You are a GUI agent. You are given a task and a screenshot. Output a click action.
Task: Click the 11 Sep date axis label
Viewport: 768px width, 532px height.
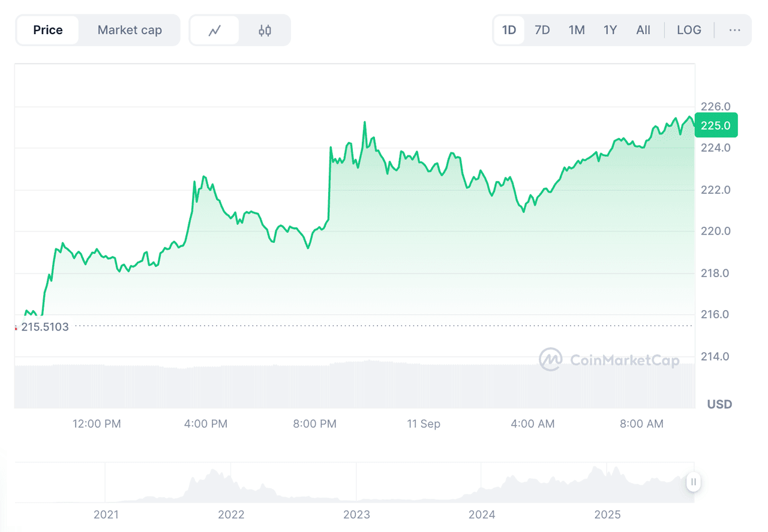(423, 424)
